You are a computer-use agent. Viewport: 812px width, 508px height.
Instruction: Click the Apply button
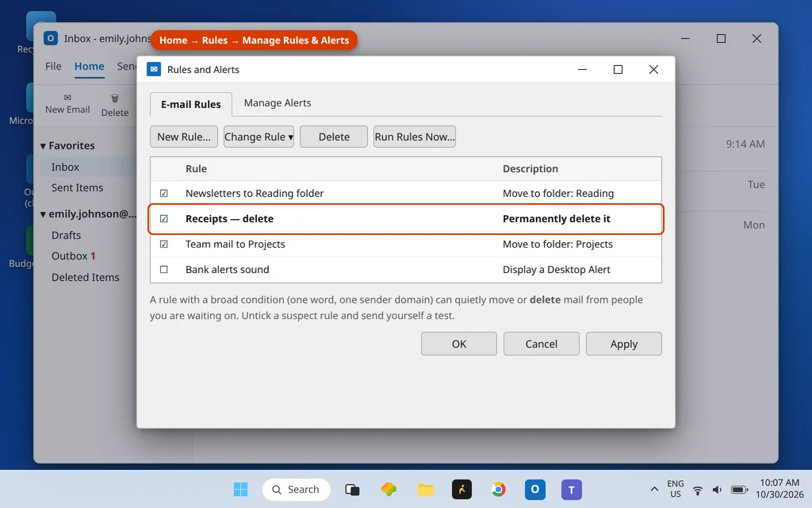[623, 344]
